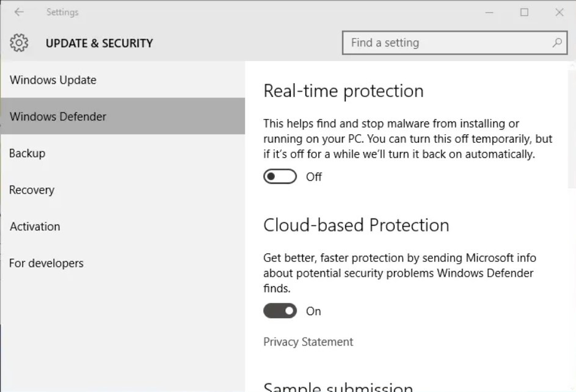Image resolution: width=576 pixels, height=392 pixels.
Task: Open the Backup settings page
Action: [27, 153]
